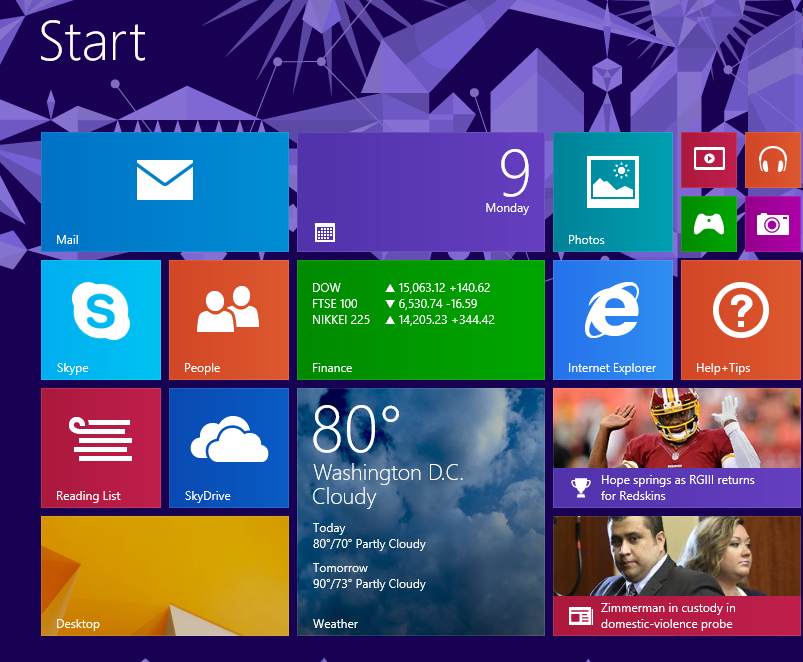Image resolution: width=803 pixels, height=662 pixels.
Task: Open the Music headphones tile
Action: pyautogui.click(x=772, y=159)
